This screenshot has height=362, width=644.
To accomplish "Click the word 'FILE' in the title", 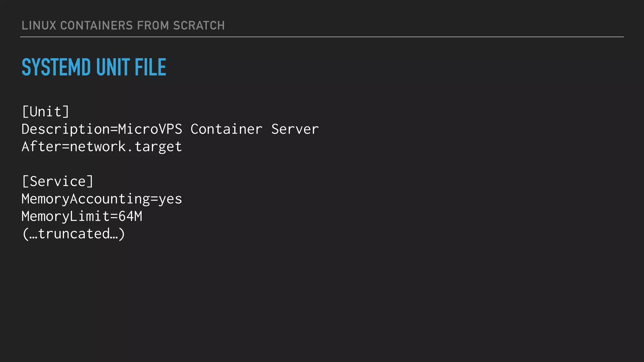I will [x=150, y=67].
